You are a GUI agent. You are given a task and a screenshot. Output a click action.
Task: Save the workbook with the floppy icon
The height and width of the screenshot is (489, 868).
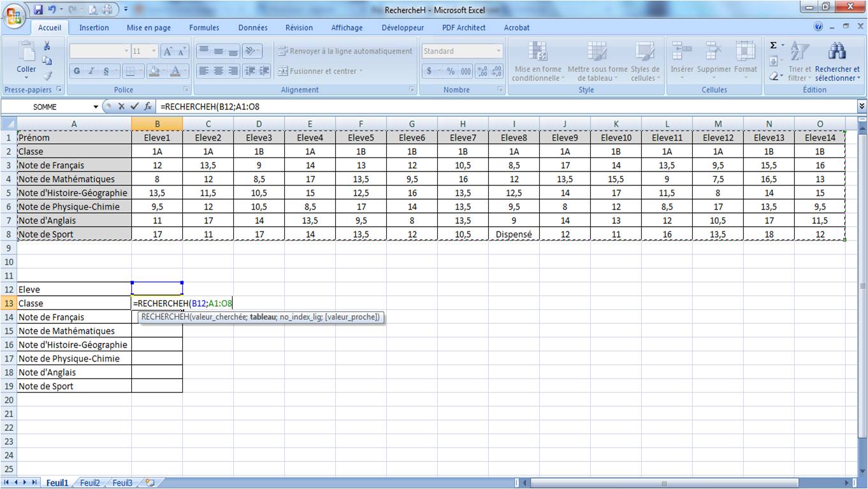38,10
